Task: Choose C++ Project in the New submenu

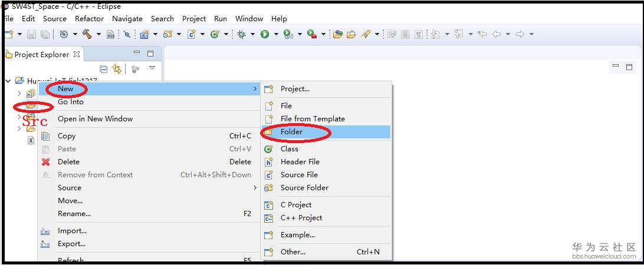Action: point(327,218)
